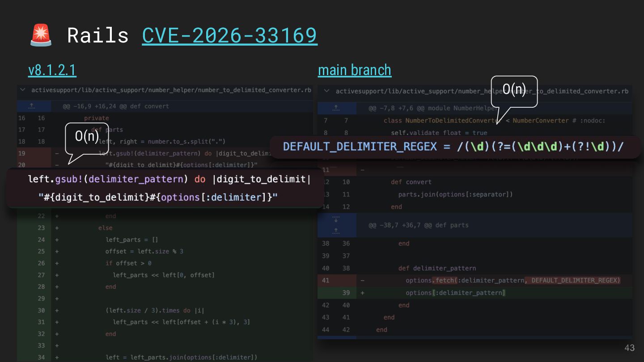Open the CVE-2026-33169 link in the title
This screenshot has height=362, width=644.
pos(229,35)
